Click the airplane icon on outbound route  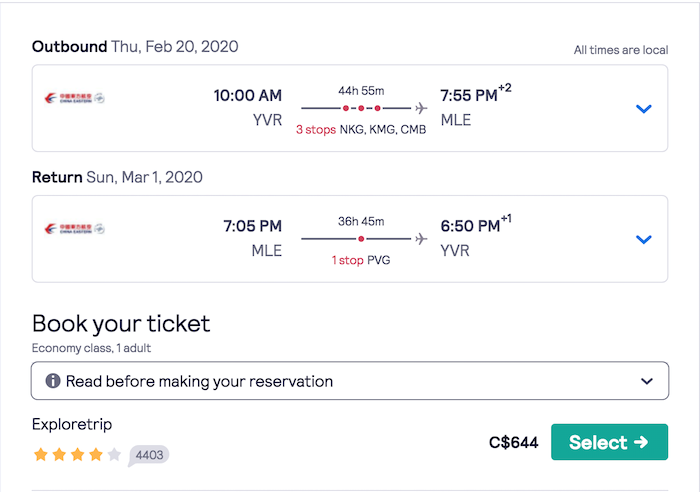pyautogui.click(x=421, y=108)
